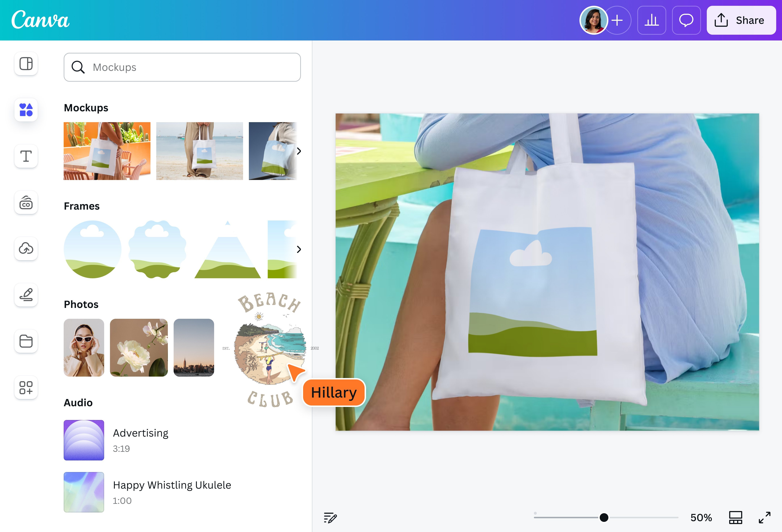Click the Share button
Image resolution: width=782 pixels, height=532 pixels.
(x=741, y=20)
